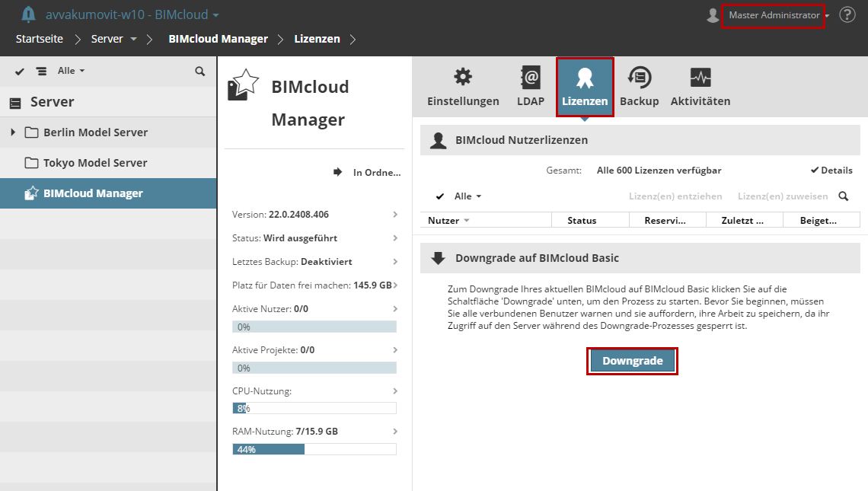Click the Server breadcrumb link
The height and width of the screenshot is (491, 868).
107,39
